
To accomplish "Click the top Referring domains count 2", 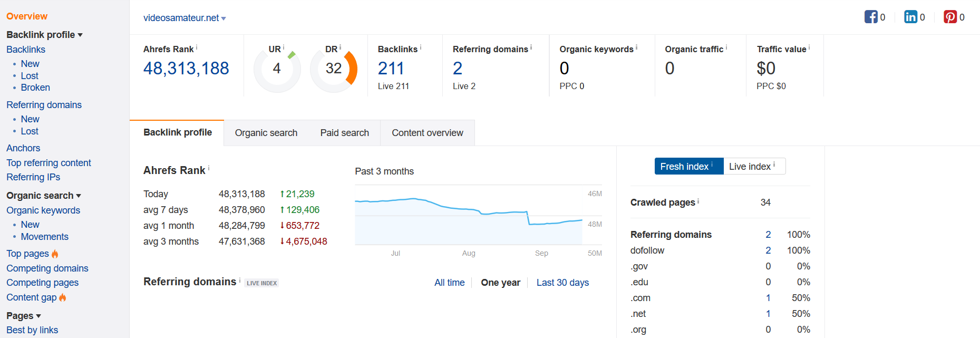I will click(458, 68).
